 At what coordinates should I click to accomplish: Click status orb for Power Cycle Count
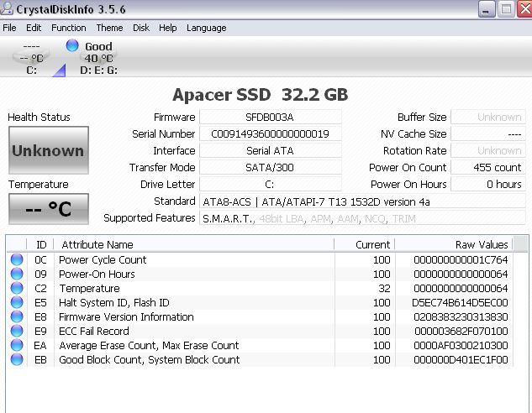[x=17, y=259]
